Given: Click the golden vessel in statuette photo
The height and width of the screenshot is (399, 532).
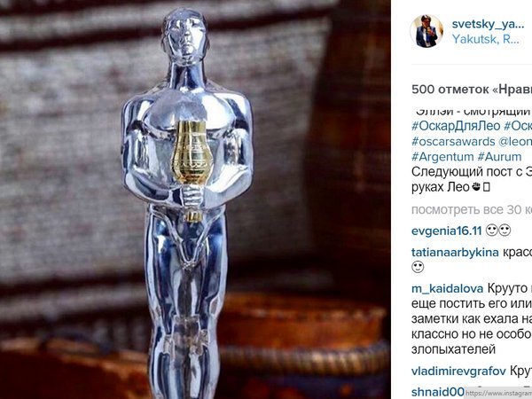Looking at the screenshot, I should pos(192,154).
